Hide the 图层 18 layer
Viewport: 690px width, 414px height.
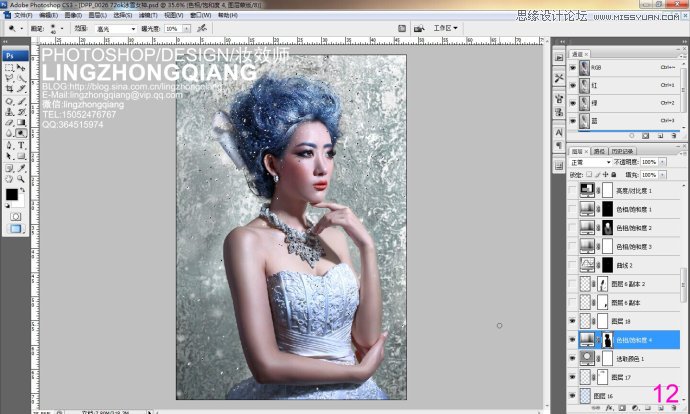pyautogui.click(x=573, y=321)
